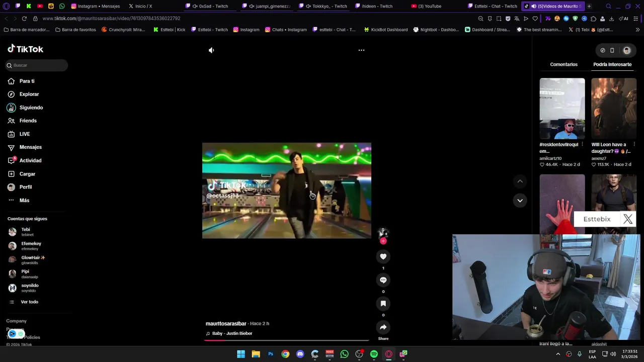Open the #residentevilrequiem recommended video thumbnail
The image size is (644, 362).
coord(562,108)
